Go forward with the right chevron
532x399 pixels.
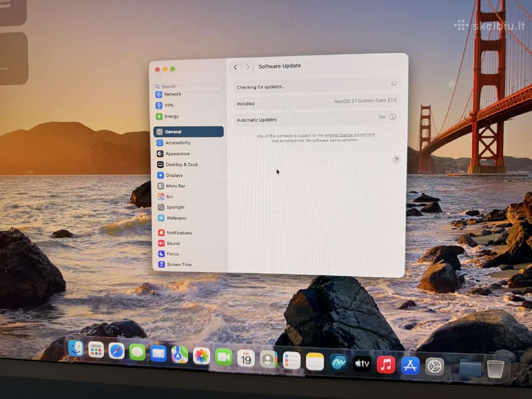click(x=248, y=67)
